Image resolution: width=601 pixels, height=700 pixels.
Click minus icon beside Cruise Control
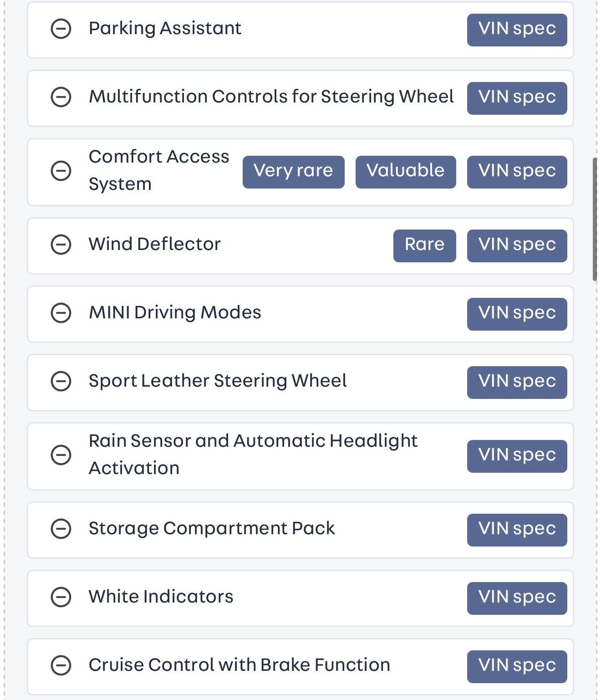pos(61,665)
